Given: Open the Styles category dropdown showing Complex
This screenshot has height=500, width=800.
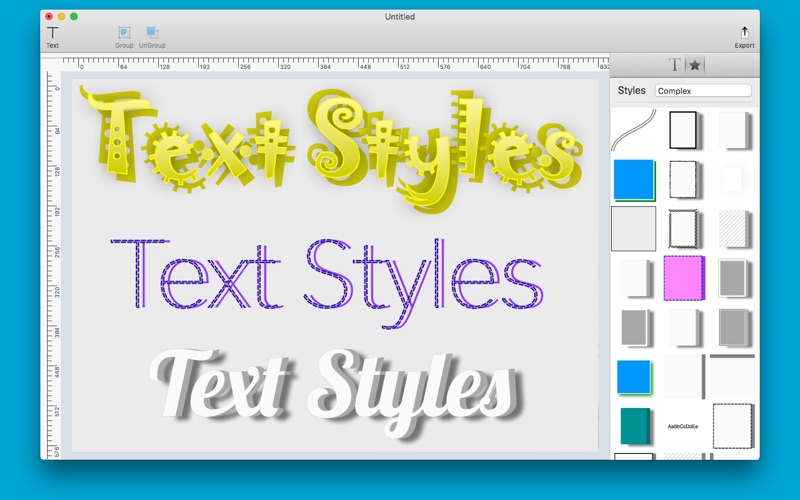Looking at the screenshot, I should tap(703, 91).
